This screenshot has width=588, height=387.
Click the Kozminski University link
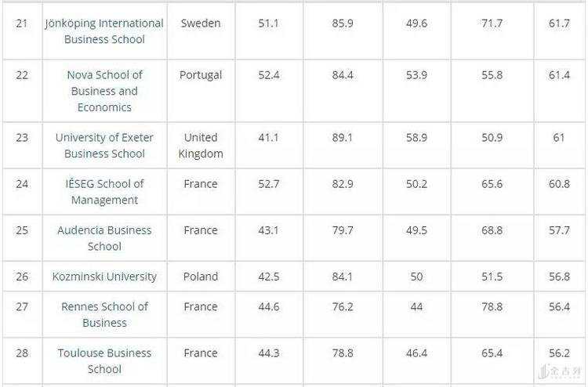104,277
